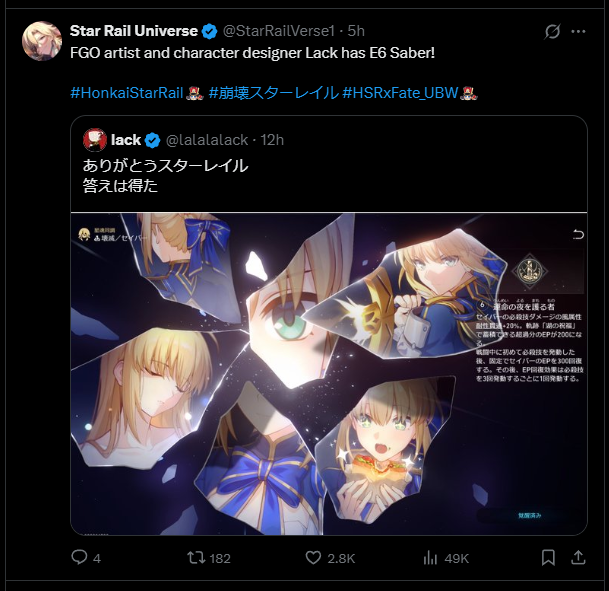Click the verified badge next to lack
Image resolution: width=609 pixels, height=591 pixels.
coord(152,140)
